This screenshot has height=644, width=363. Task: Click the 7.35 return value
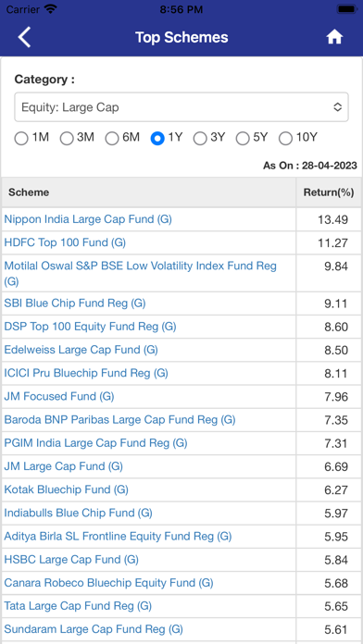336,421
